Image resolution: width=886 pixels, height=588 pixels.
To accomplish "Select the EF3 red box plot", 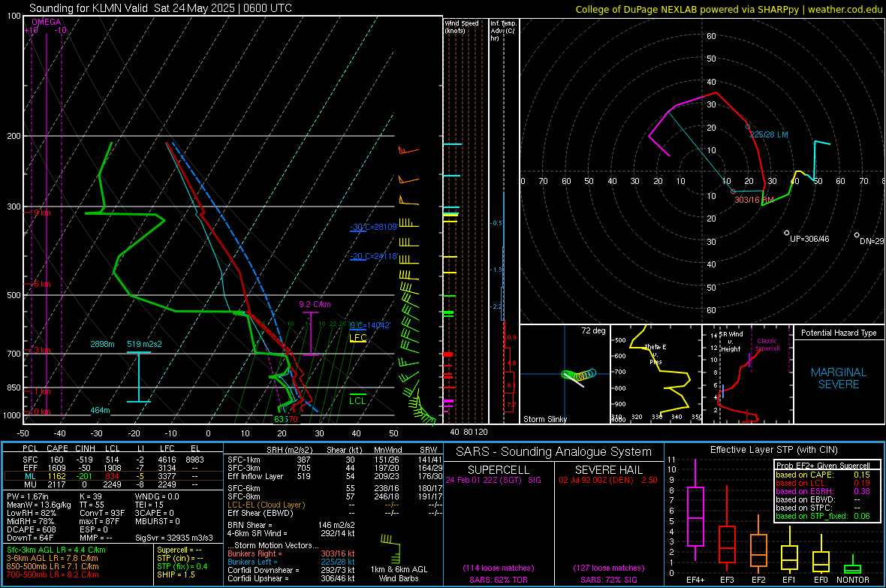I will click(x=727, y=529).
